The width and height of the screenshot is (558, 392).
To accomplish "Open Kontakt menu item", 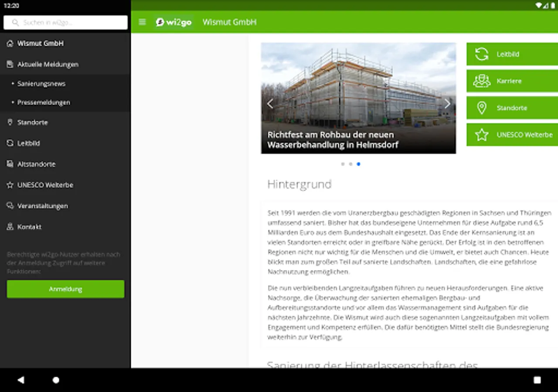I will pos(65,227).
